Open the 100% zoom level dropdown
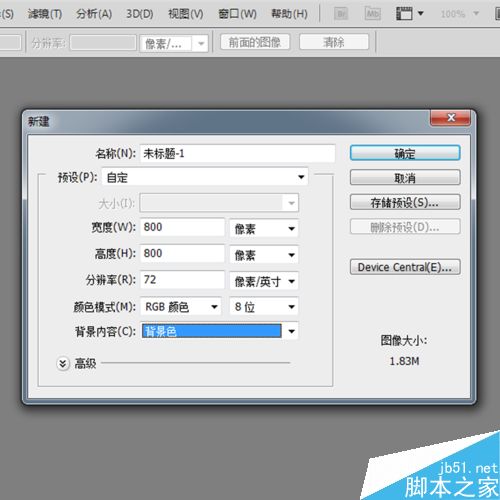 460,14
